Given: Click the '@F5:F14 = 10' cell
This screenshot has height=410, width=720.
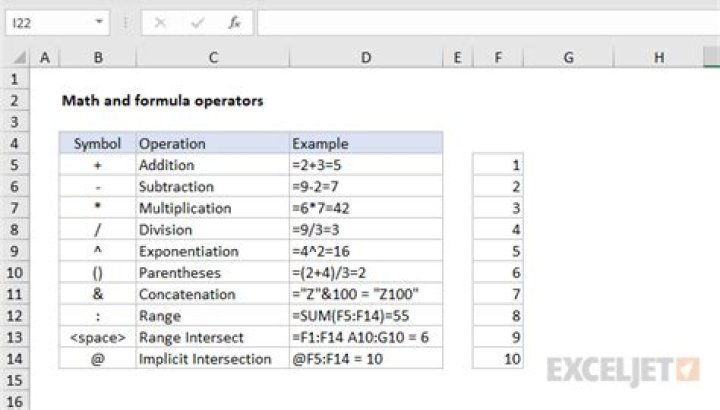Looking at the screenshot, I should point(366,359).
